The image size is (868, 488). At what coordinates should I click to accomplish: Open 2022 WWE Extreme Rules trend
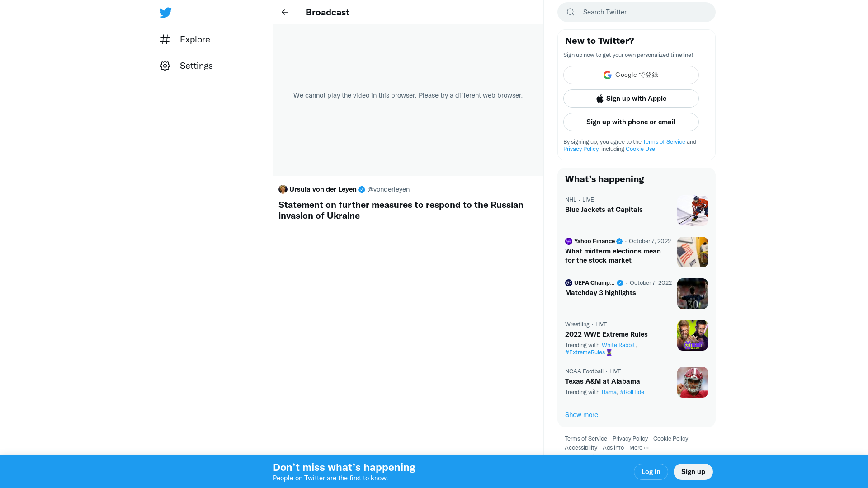pyautogui.click(x=606, y=334)
